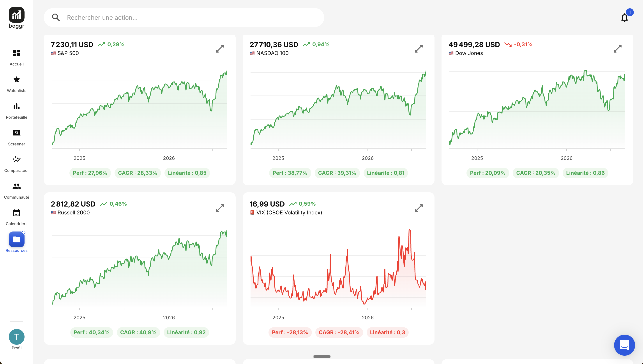This screenshot has width=643, height=364.
Task: Launch the Screener tool
Action: (16, 137)
